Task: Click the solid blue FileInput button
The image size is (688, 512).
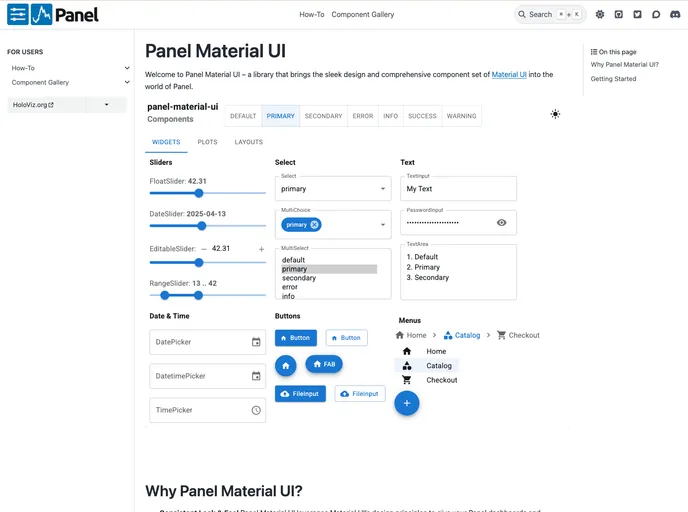Action: point(300,394)
